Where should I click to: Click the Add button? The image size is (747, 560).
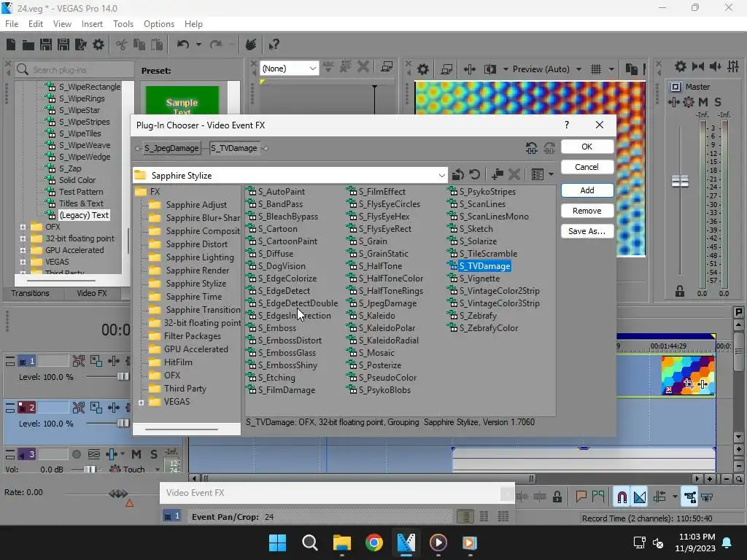(587, 190)
